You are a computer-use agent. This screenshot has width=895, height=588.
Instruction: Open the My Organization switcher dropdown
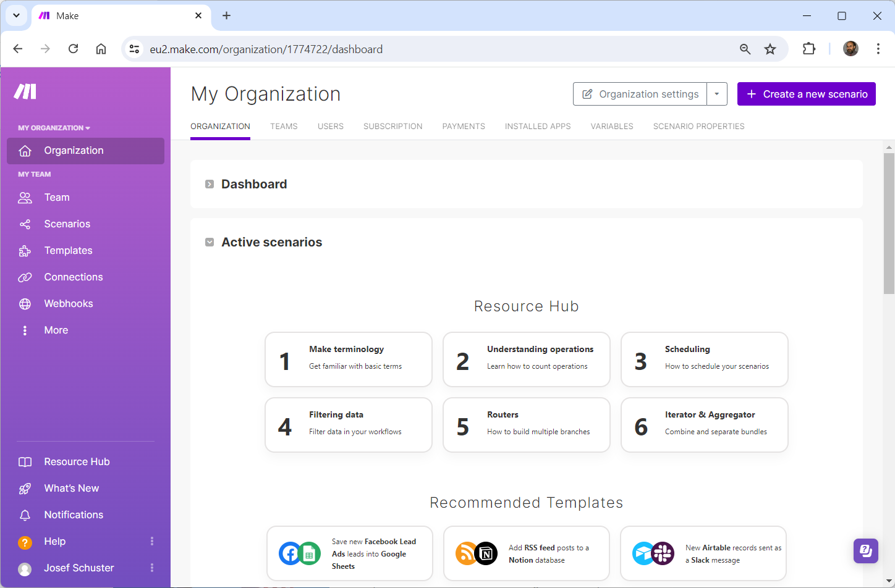click(54, 128)
